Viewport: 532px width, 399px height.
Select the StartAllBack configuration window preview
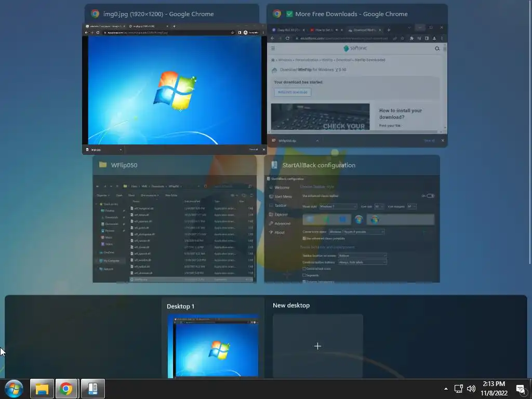click(352, 229)
